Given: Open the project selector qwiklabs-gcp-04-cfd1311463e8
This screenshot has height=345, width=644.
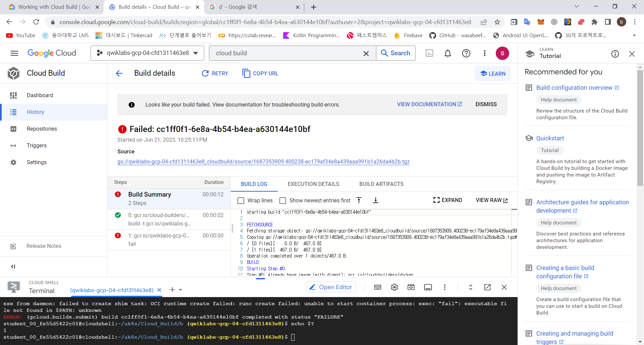Looking at the screenshot, I should point(147,53).
